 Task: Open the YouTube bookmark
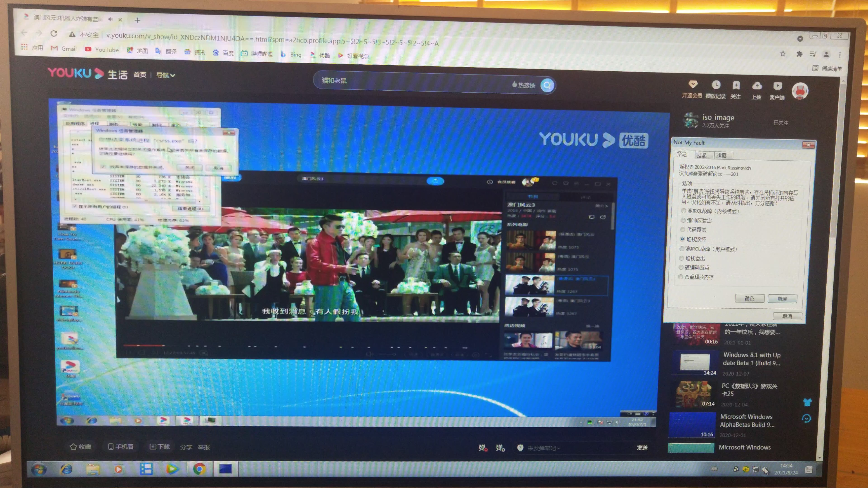point(102,49)
